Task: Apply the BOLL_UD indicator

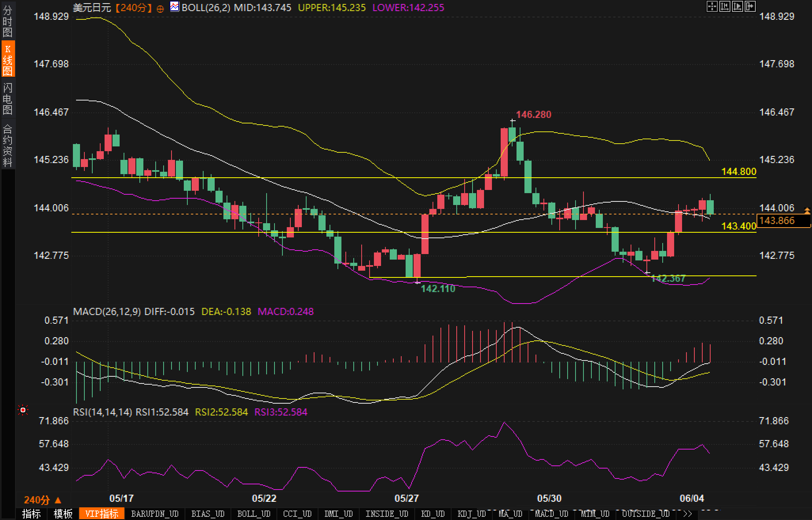Action: pos(254,514)
